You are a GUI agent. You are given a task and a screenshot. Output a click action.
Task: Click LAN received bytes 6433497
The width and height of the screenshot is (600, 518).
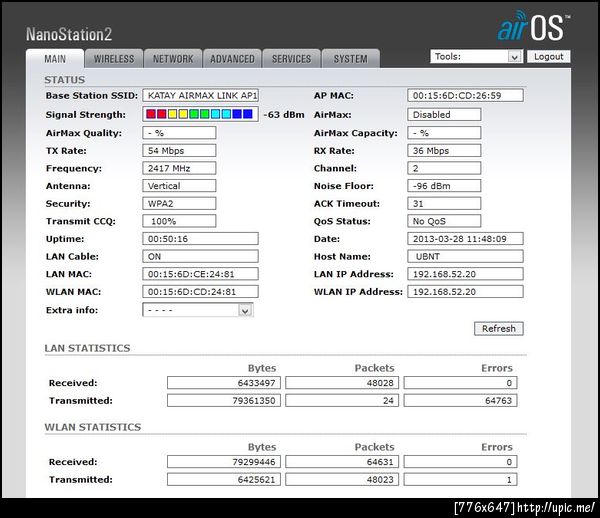click(x=224, y=383)
